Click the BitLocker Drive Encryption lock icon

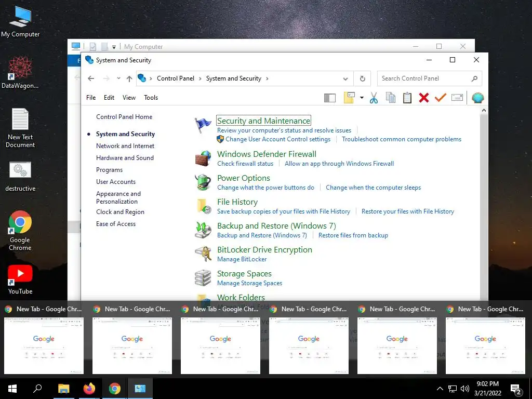203,254
